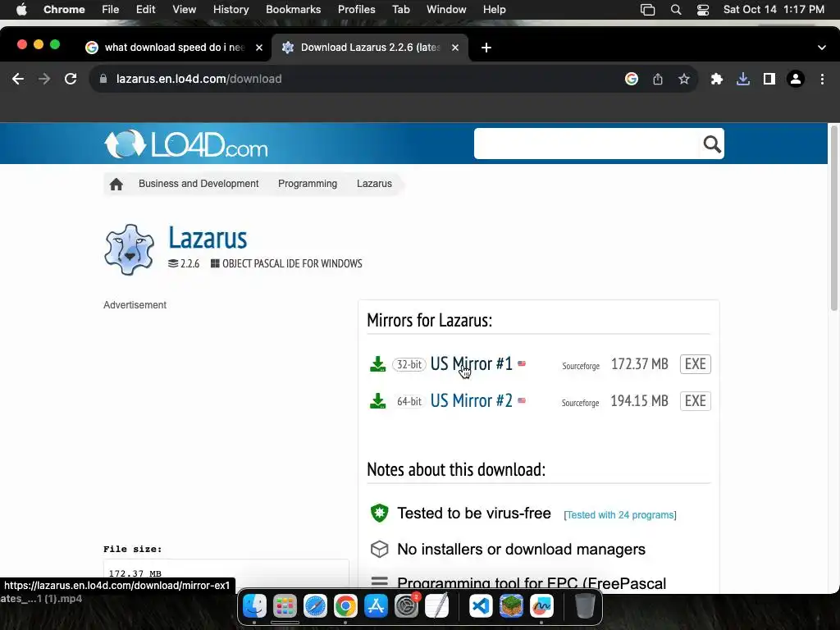
Task: Click the share page icon
Action: click(658, 79)
